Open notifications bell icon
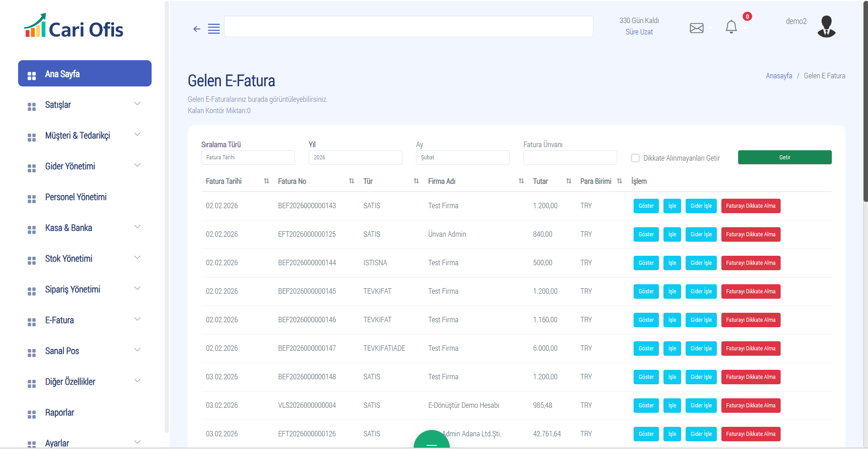Screen dimensions: 868x449 pyautogui.click(x=731, y=27)
